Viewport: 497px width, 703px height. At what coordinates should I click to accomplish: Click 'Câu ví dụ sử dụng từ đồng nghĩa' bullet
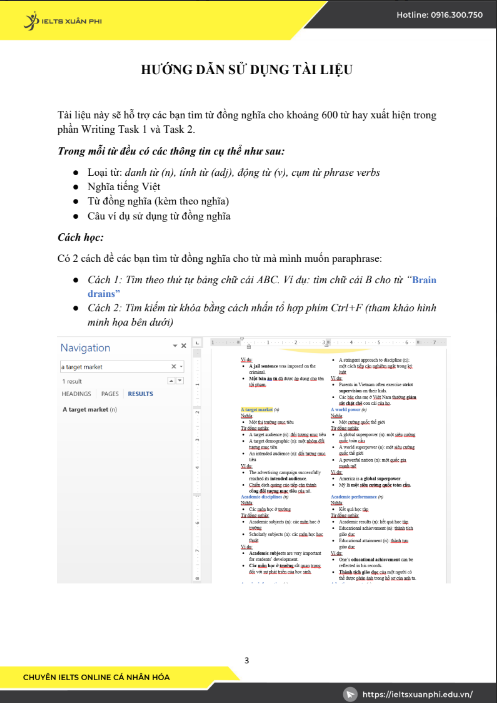point(159,217)
